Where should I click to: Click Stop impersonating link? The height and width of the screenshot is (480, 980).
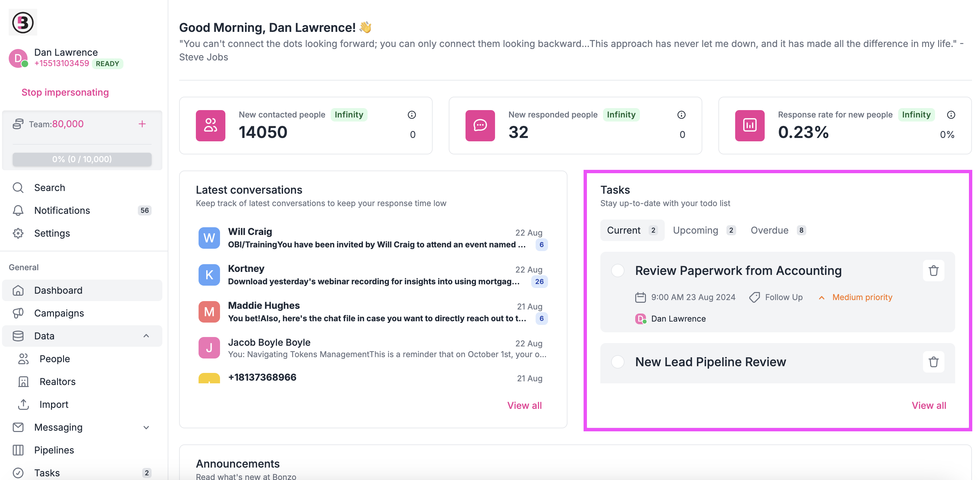(65, 92)
